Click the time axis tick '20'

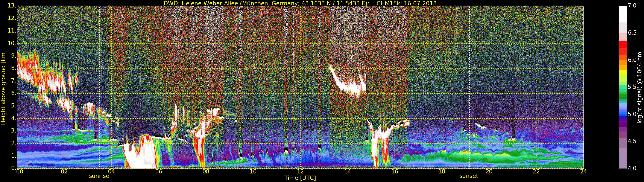coord(489,172)
